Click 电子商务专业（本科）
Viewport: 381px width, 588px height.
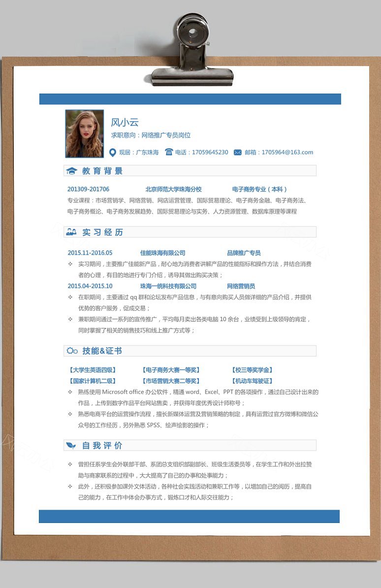click(259, 189)
